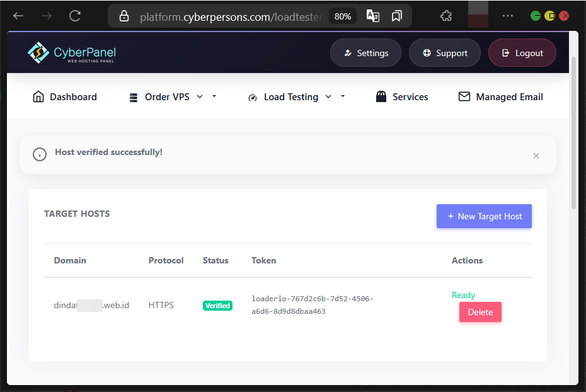Delete the dinda web.id target host

(480, 312)
